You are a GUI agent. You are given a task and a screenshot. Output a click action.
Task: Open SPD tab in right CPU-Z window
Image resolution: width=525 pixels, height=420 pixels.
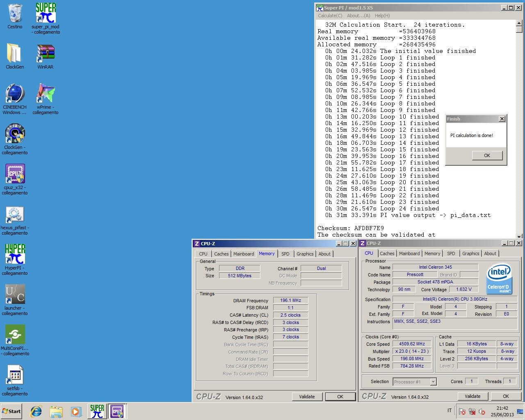click(x=451, y=253)
